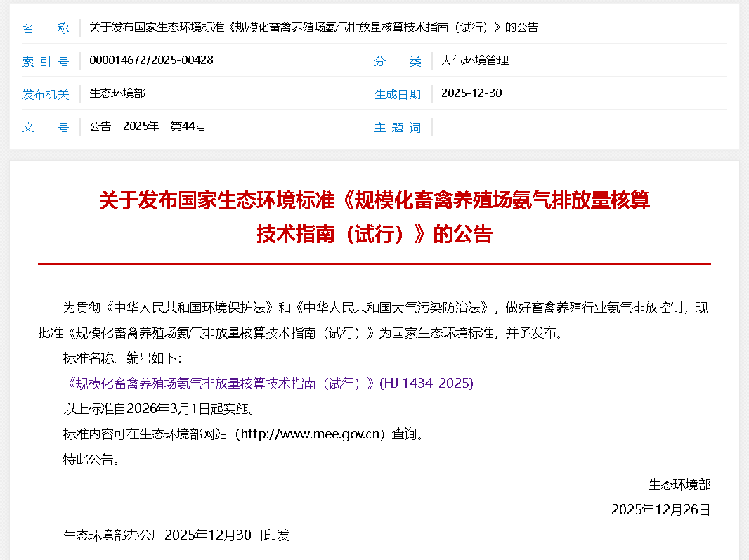Screen dimensions: 749x560
Task: Click the 发布机关 field label
Action: [46, 94]
